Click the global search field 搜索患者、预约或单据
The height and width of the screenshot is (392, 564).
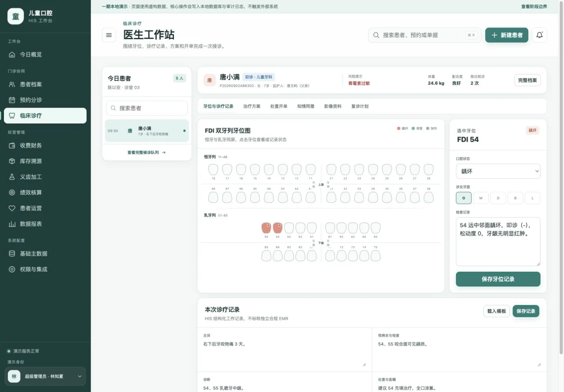[425, 35]
